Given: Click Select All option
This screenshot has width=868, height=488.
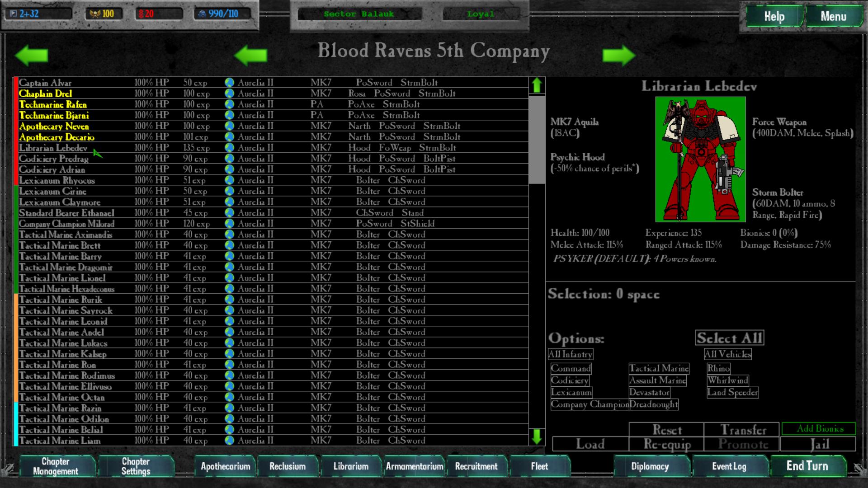Looking at the screenshot, I should tap(729, 338).
